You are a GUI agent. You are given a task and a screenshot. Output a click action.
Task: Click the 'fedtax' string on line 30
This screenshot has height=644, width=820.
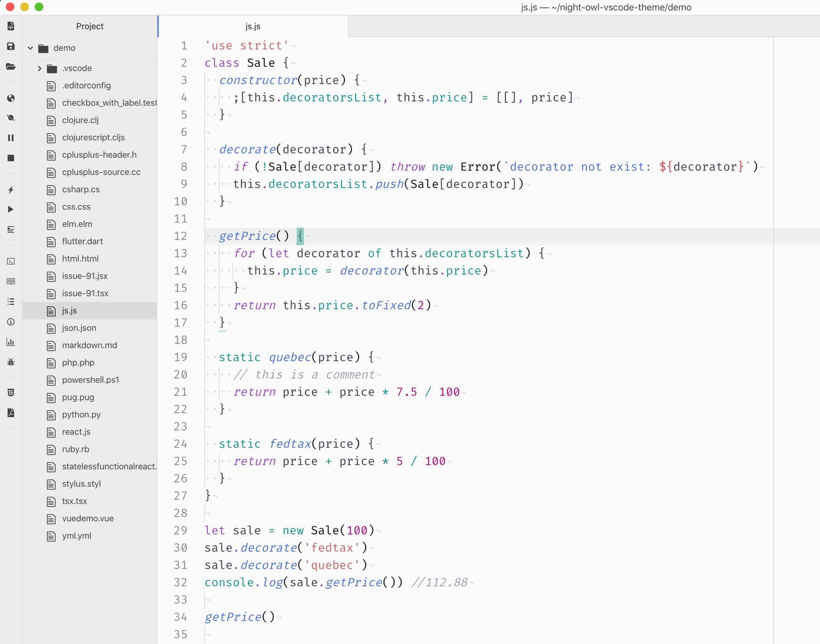click(332, 548)
